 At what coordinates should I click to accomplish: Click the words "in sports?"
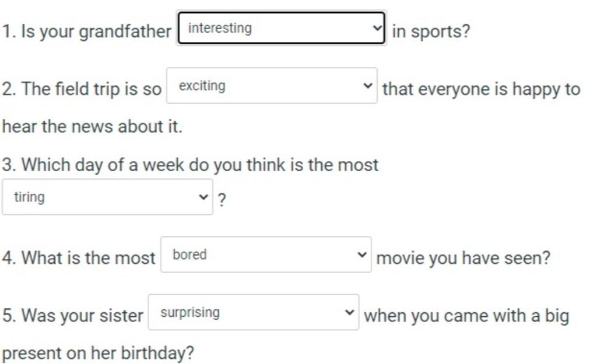pos(431,31)
